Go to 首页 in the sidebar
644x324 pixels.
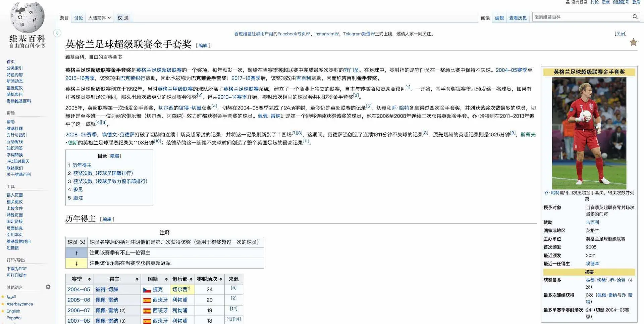tap(10, 61)
